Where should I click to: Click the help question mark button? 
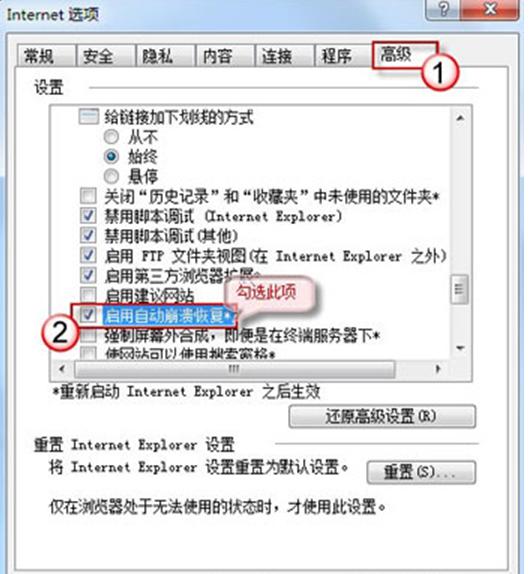(443, 9)
